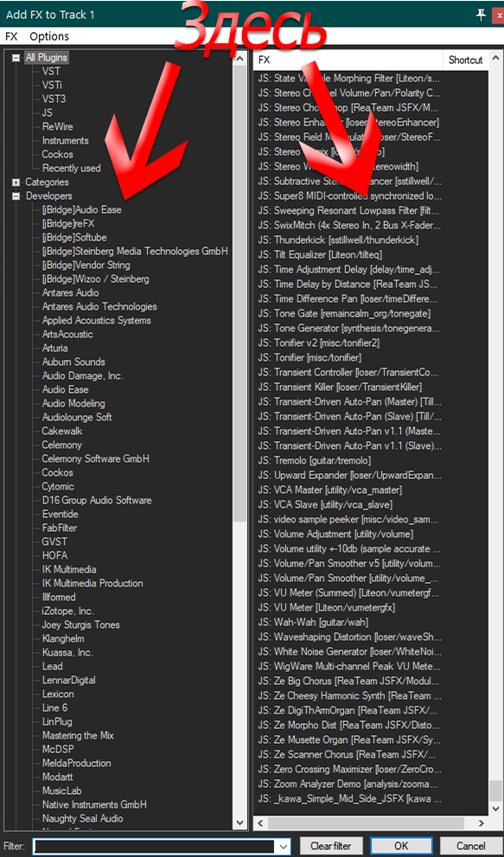
Task: Select developer Joey Sturgis Tones
Action: (x=81, y=624)
